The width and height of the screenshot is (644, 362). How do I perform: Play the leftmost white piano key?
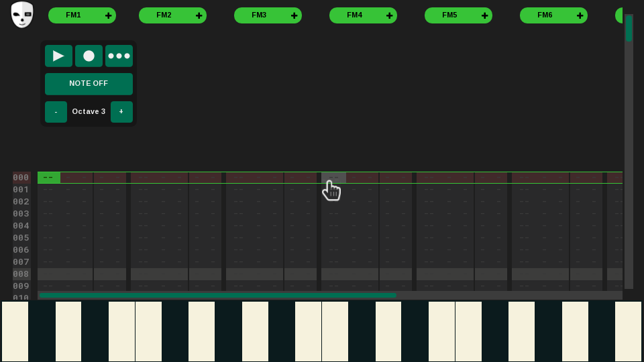click(15, 332)
